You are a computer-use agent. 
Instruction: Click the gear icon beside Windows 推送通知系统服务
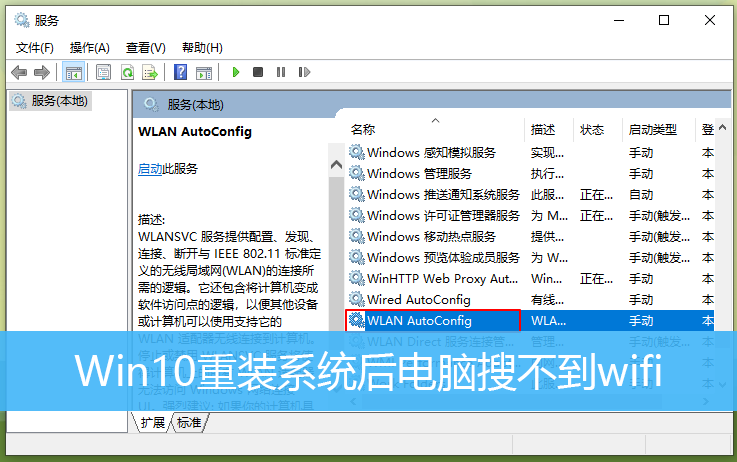click(x=357, y=194)
